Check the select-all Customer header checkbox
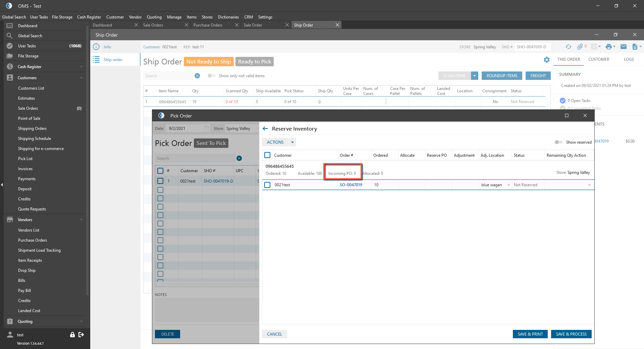Image resolution: width=644 pixels, height=349 pixels. (x=267, y=155)
